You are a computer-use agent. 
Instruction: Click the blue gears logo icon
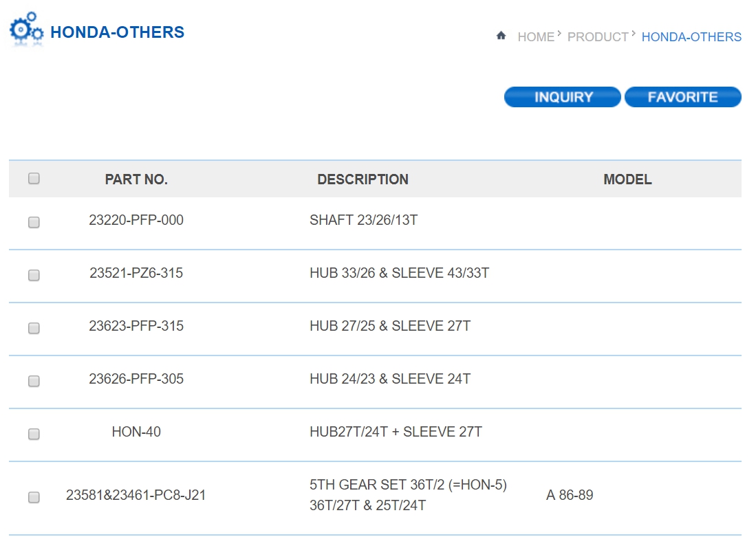[27, 29]
